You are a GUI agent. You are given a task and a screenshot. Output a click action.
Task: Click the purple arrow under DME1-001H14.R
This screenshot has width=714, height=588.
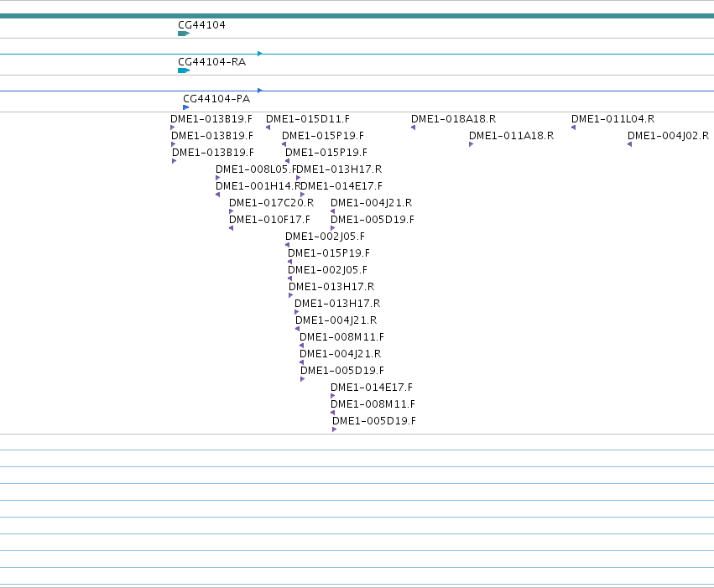[217, 195]
